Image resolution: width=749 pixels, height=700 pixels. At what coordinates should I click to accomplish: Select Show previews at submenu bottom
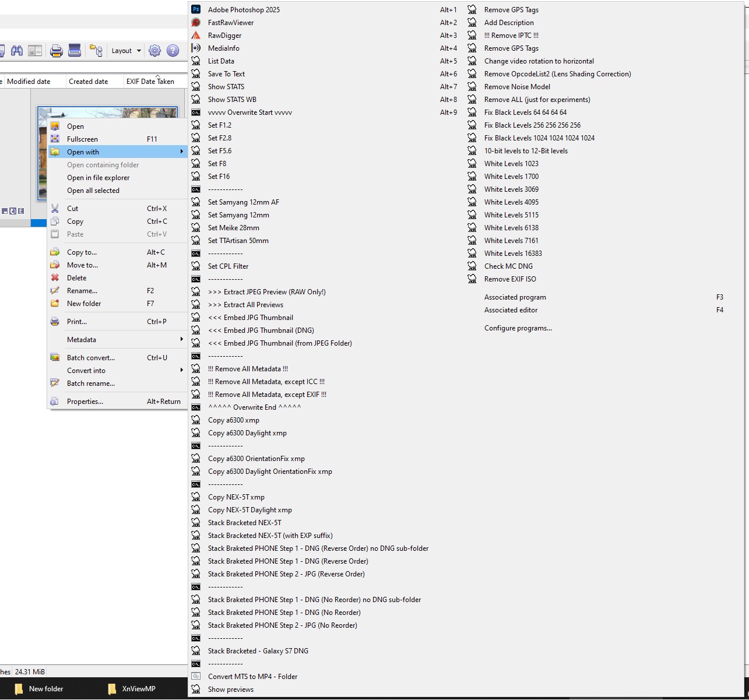point(325,689)
